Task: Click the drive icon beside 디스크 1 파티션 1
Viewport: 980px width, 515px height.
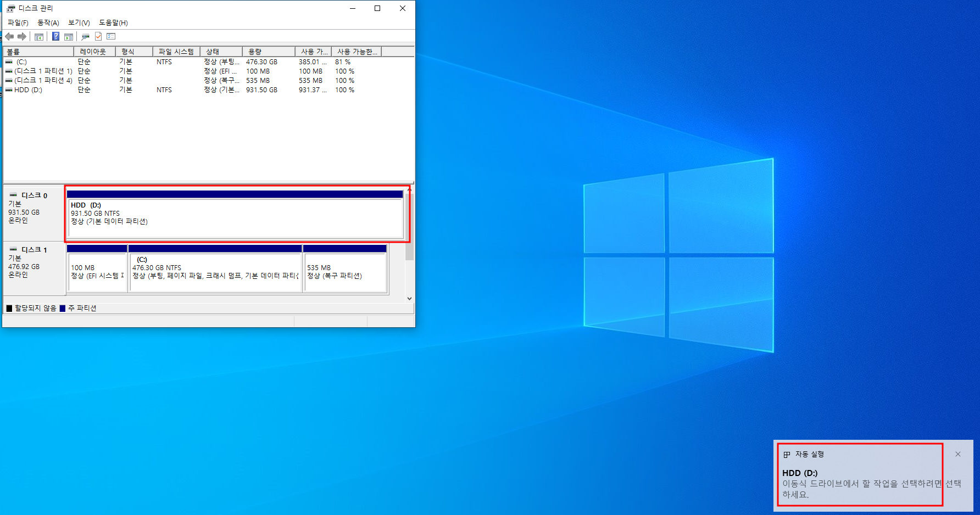Action: 9,71
